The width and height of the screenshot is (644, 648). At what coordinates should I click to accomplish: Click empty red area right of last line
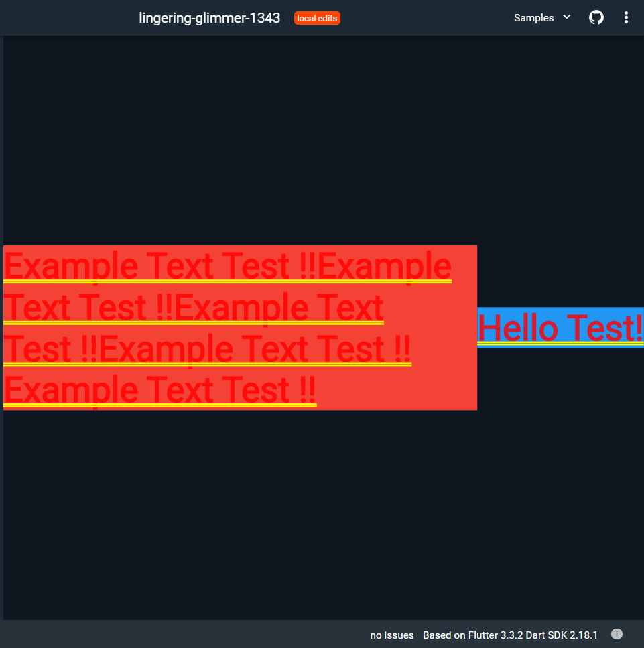point(397,391)
